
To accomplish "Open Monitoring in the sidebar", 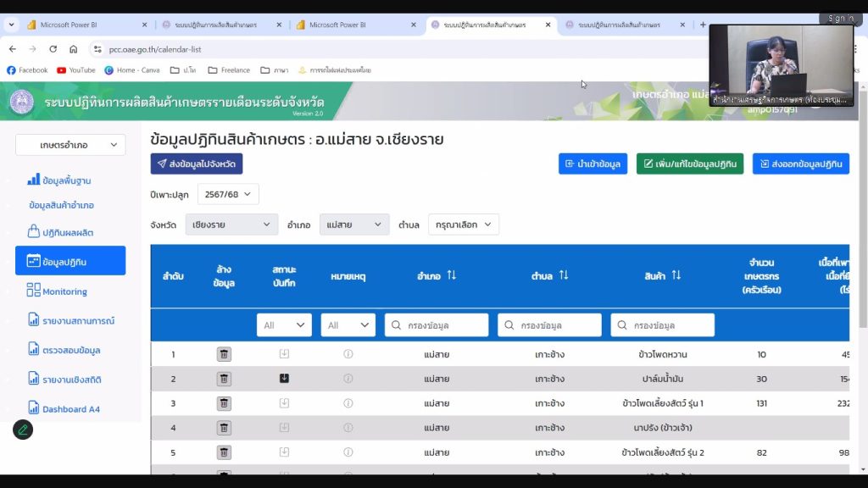I will [x=57, y=291].
